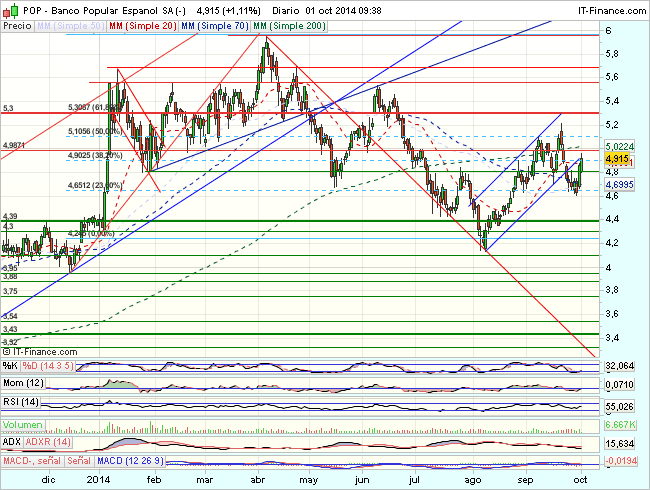The width and height of the screenshot is (650, 490).
Task: Click the abr label on the time axis
Action: point(258,480)
